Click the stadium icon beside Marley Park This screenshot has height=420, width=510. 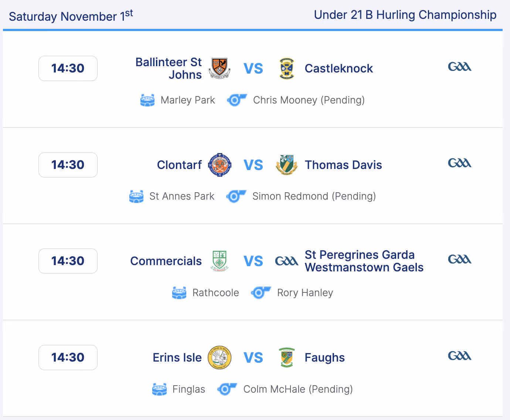[147, 100]
